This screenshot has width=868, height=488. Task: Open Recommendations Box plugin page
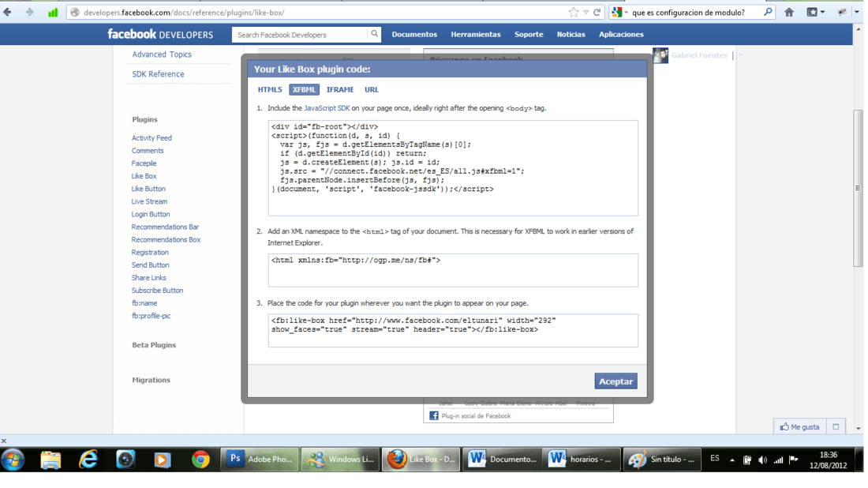(166, 240)
